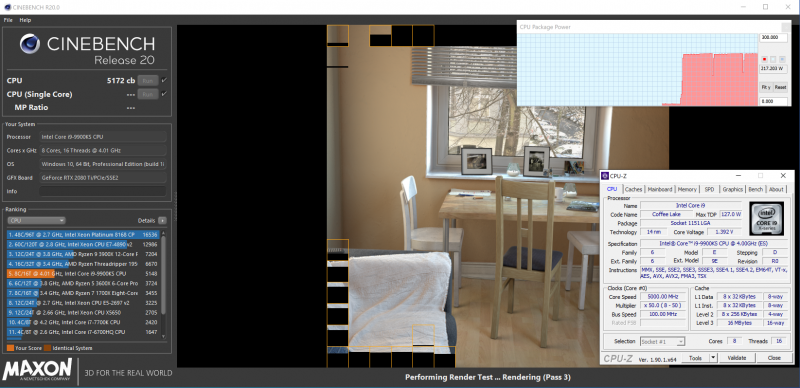
Task: Toggle the CPU test checkbox
Action: point(164,80)
